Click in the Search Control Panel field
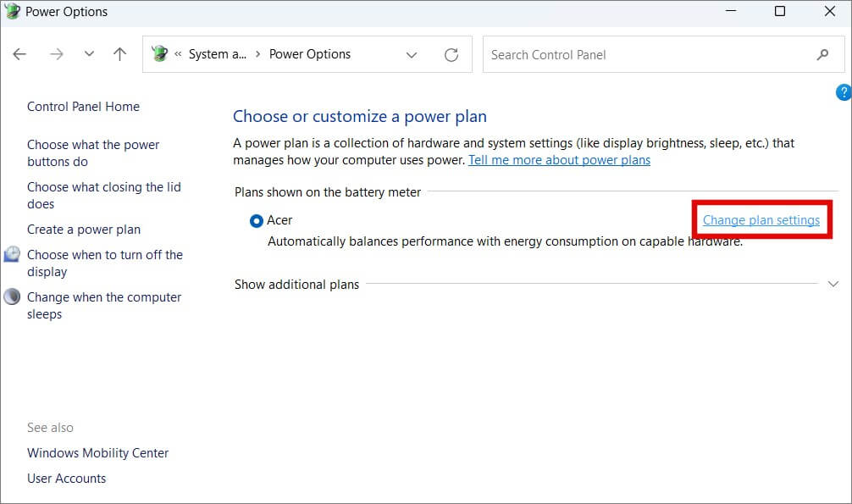This screenshot has height=504, width=852. (648, 54)
